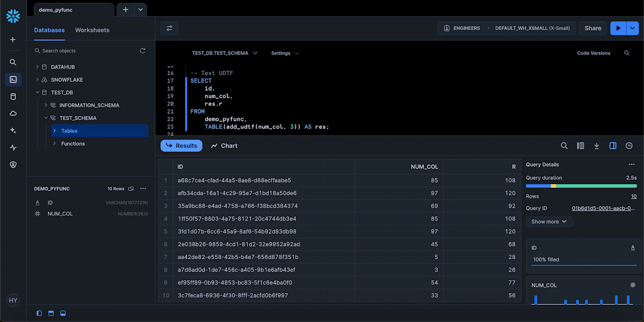The image size is (644, 322).
Task: Open the Search icon in left sidebar
Action: click(x=13, y=62)
